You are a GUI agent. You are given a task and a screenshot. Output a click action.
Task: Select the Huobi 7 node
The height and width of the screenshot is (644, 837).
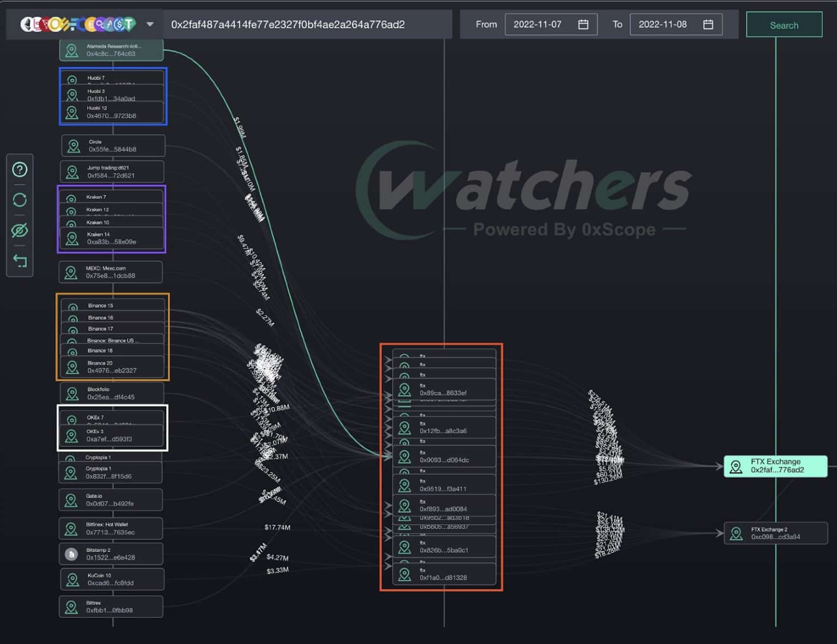pyautogui.click(x=112, y=77)
